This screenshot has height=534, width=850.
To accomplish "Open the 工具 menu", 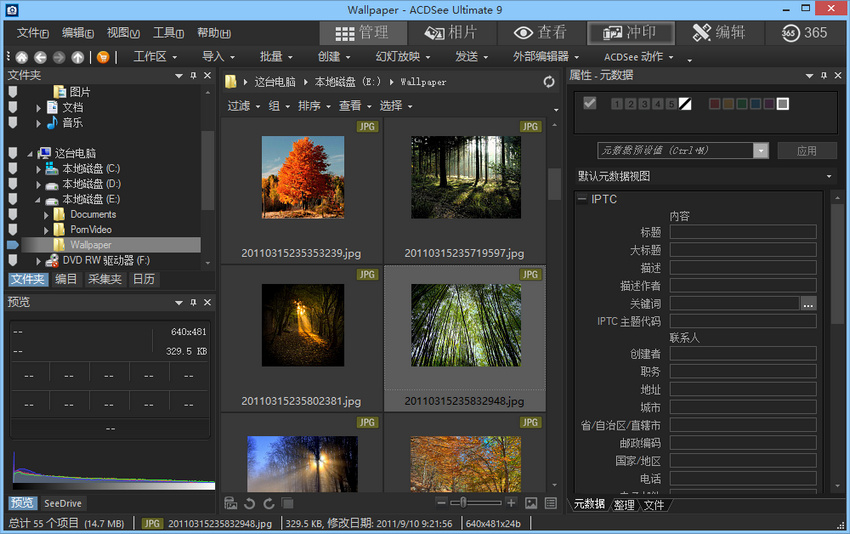I will (x=168, y=33).
